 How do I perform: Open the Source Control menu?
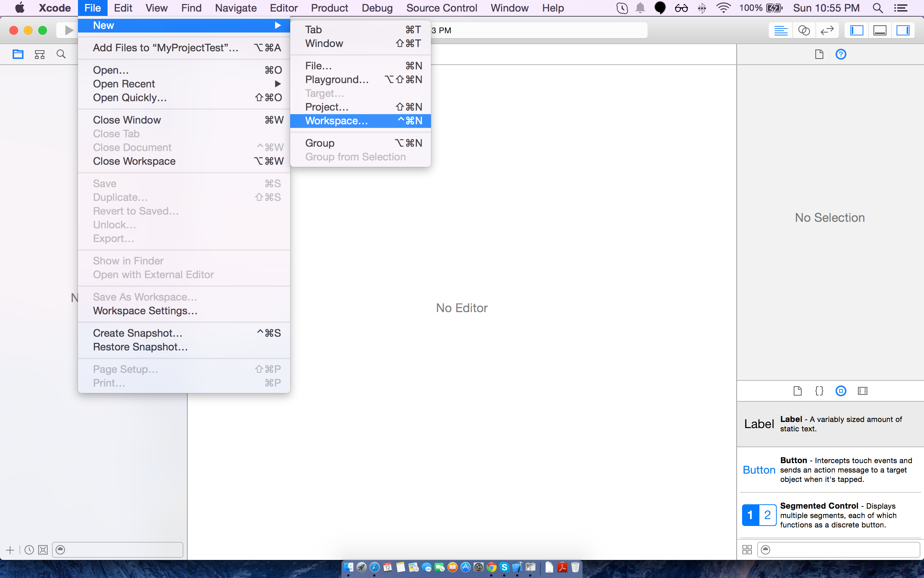point(441,8)
